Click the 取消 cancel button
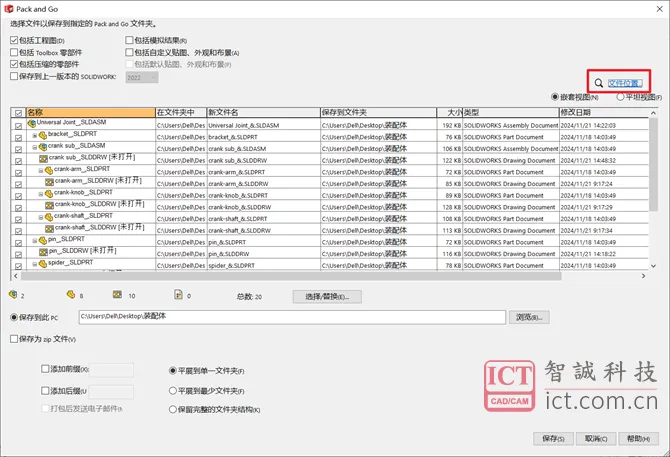 596,439
